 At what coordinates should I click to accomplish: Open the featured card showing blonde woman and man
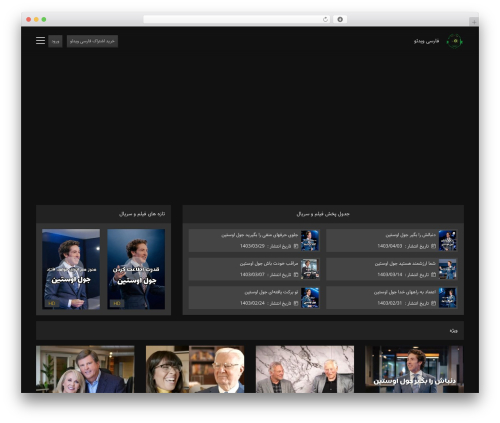pyautogui.click(x=85, y=369)
